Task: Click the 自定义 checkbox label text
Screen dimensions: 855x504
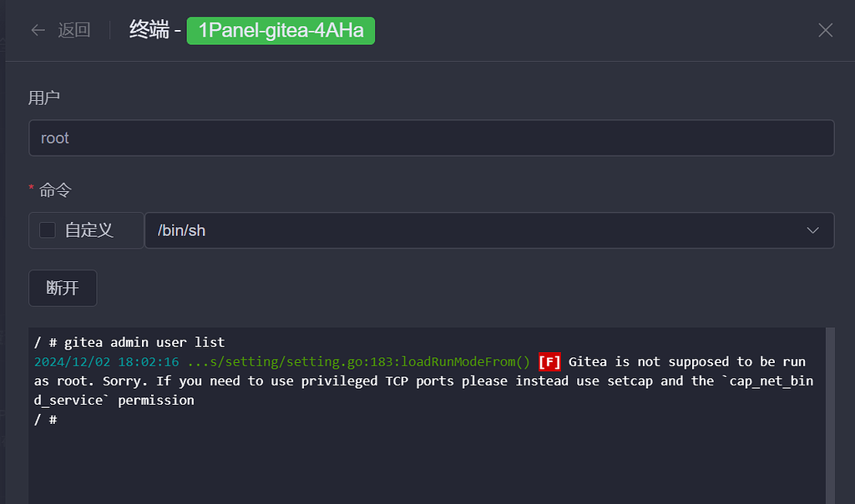Action: tap(89, 230)
